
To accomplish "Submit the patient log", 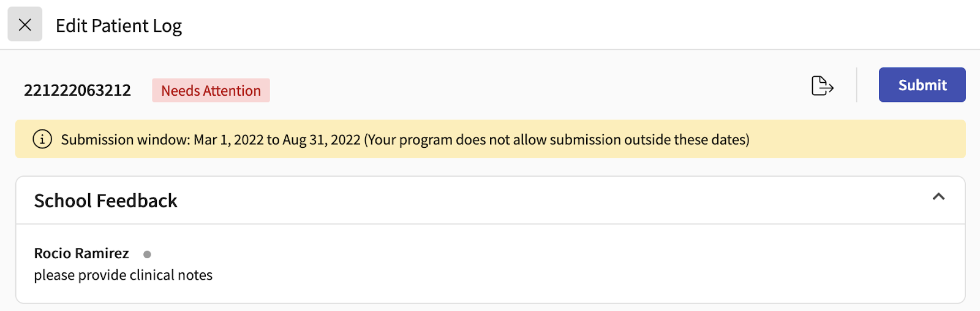I will [922, 85].
